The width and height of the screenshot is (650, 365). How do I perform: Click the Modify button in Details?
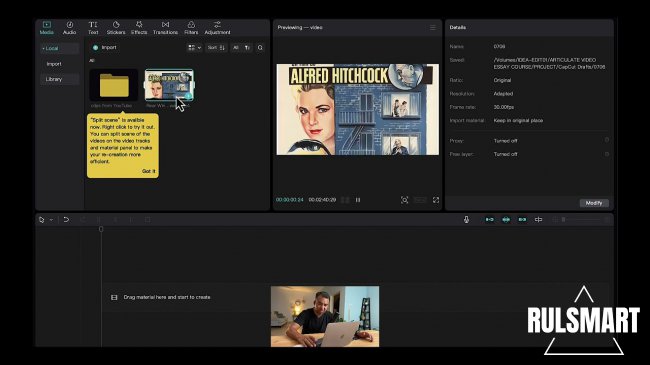coord(594,203)
